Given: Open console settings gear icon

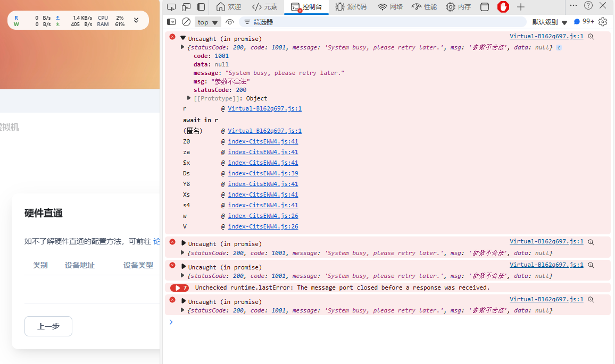Looking at the screenshot, I should (603, 22).
